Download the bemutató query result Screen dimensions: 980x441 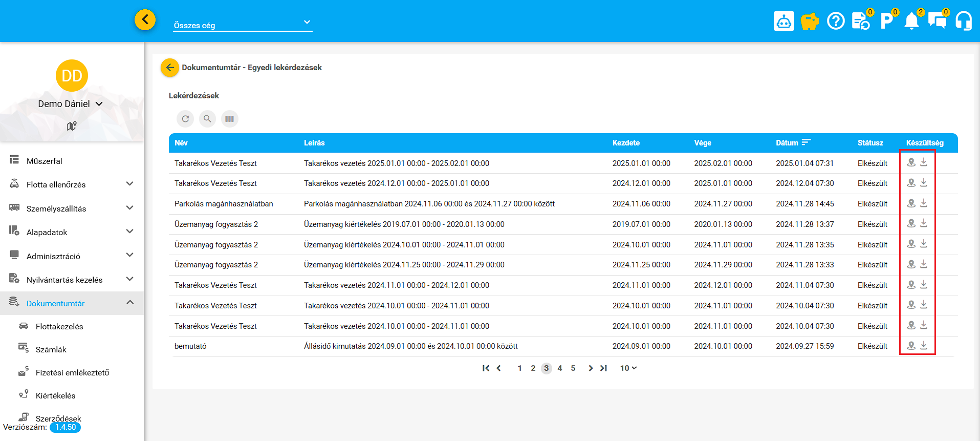[x=924, y=346]
